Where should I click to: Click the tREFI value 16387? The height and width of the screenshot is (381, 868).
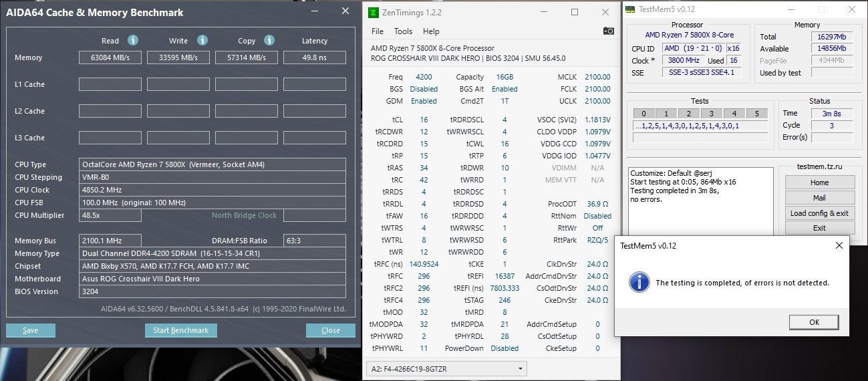504,276
